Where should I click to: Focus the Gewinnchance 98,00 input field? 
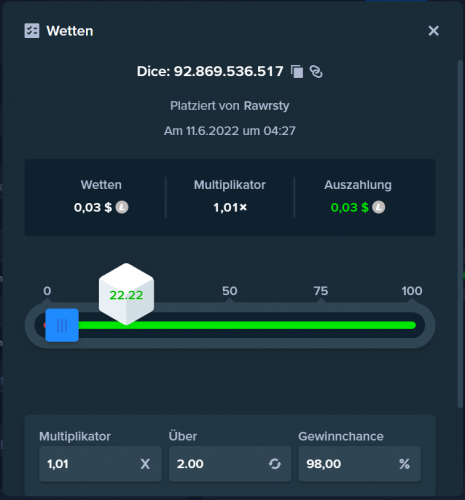(359, 464)
